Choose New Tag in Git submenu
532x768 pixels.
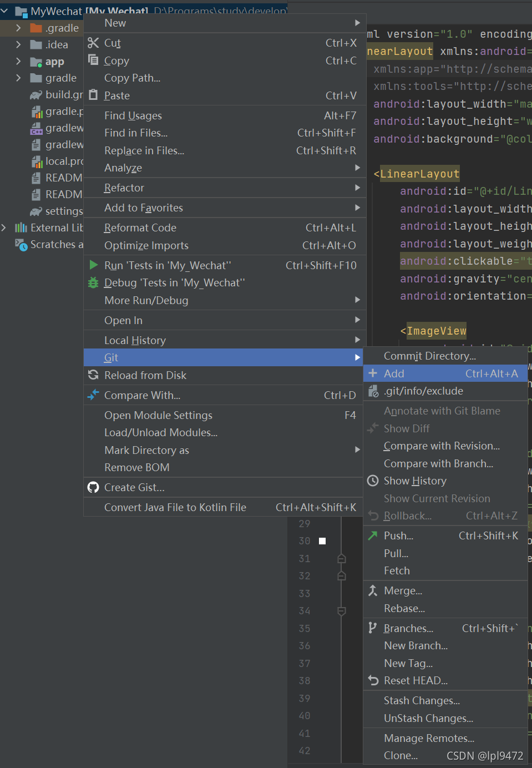[x=445, y=663]
